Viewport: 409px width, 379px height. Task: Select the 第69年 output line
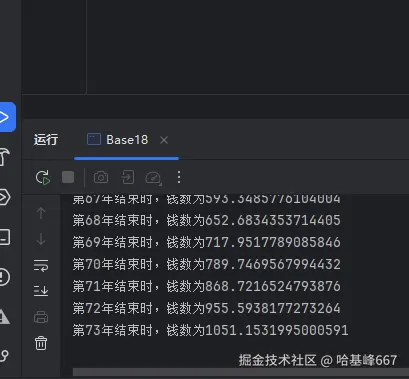tap(207, 242)
